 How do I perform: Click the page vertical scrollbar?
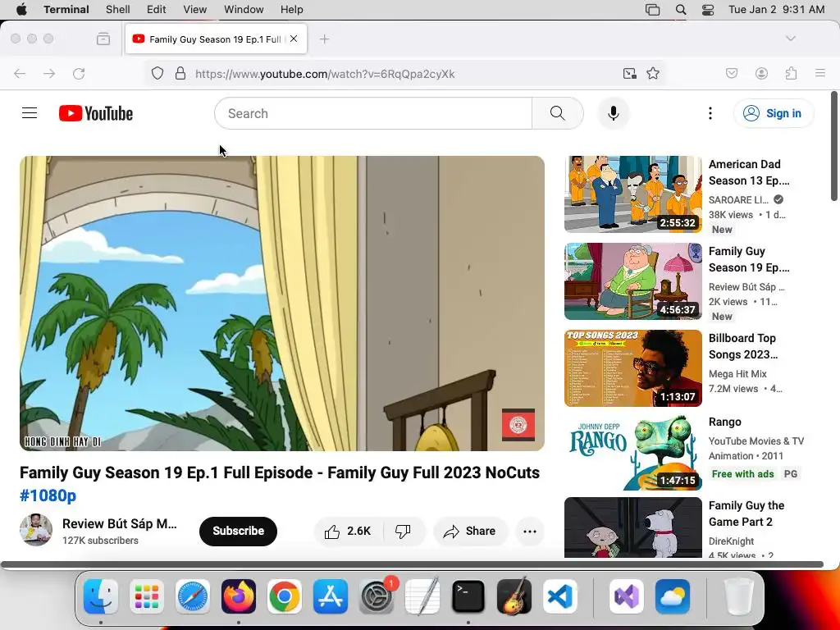[834, 146]
